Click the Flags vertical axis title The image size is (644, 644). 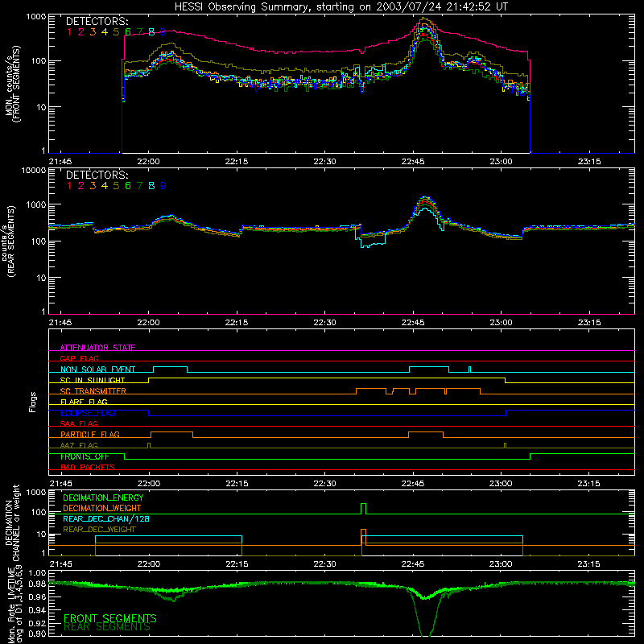32,402
